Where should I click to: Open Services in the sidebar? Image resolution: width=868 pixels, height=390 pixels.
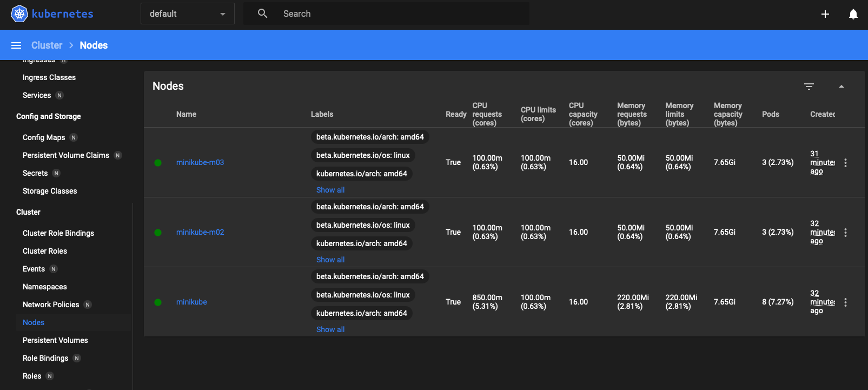coord(37,95)
